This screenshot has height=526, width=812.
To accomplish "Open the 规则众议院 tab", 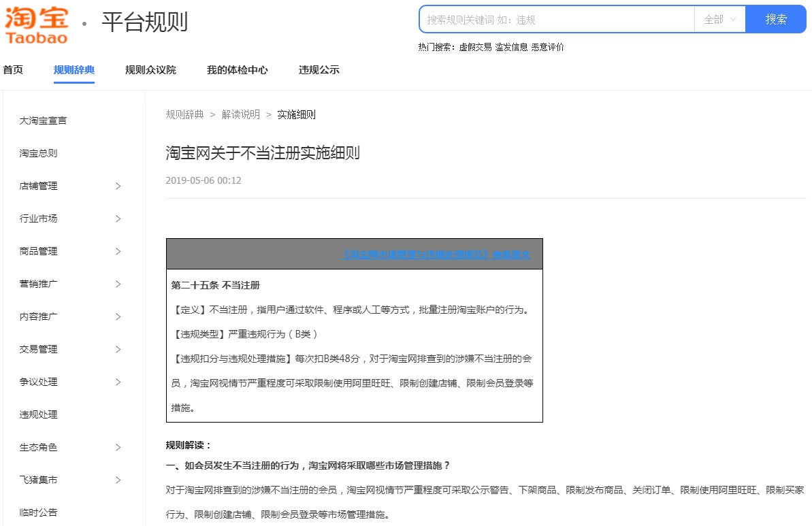I will pyautogui.click(x=150, y=70).
